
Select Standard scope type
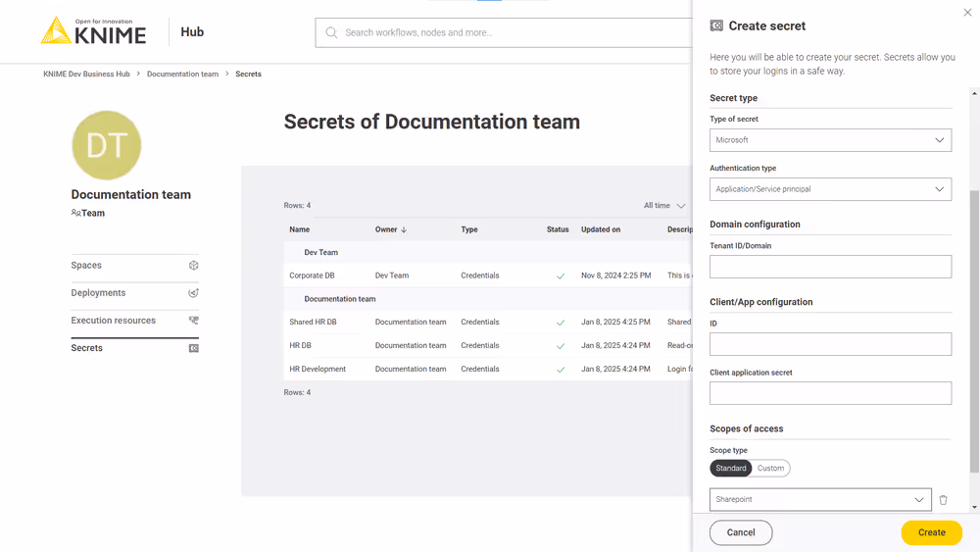point(731,469)
